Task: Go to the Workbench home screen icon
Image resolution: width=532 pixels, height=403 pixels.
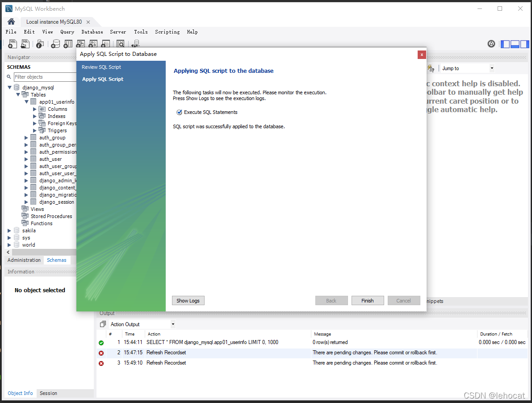Action: tap(11, 22)
